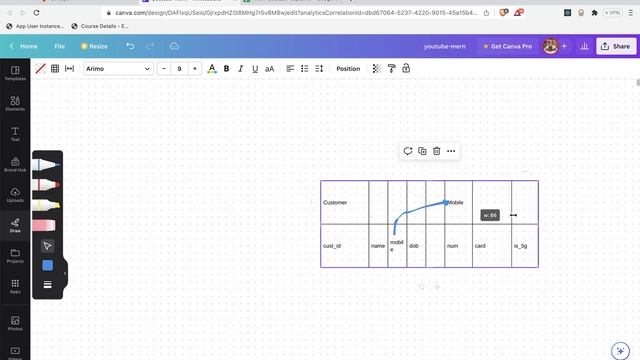Image resolution: width=640 pixels, height=360 pixels.
Task: Decrease font size with minus button
Action: coord(164,69)
